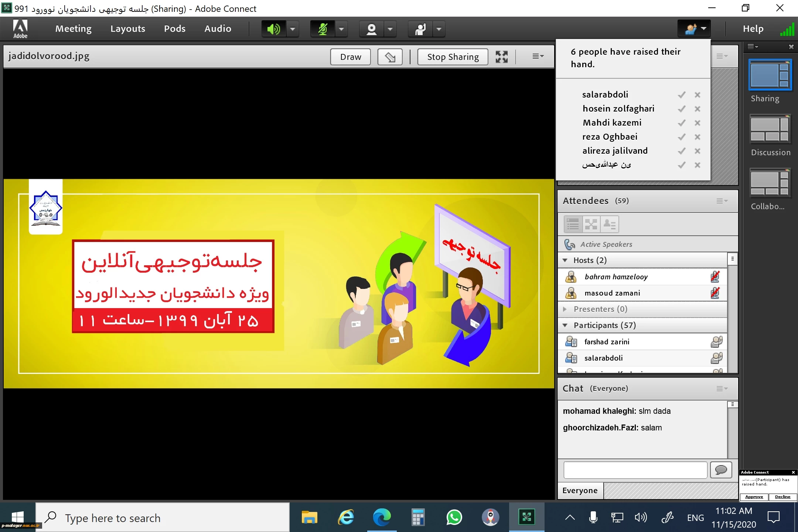Open the Chat pod options menu
The image size is (798, 532).
(722, 389)
